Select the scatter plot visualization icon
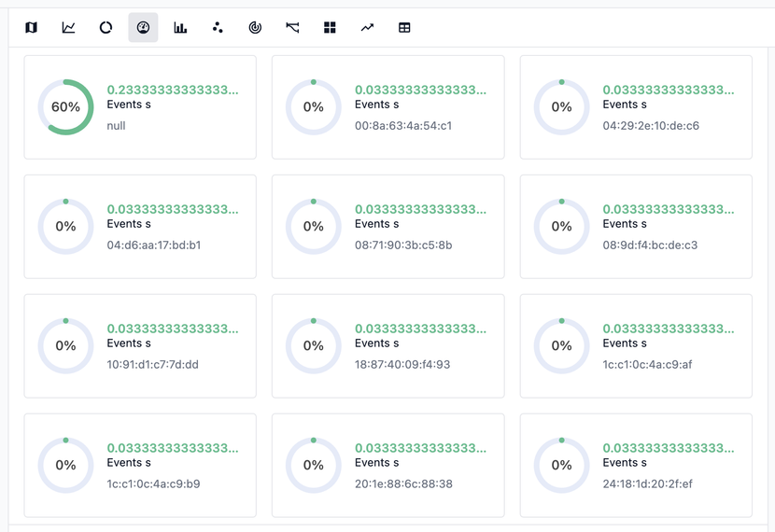775x532 pixels. click(x=218, y=28)
